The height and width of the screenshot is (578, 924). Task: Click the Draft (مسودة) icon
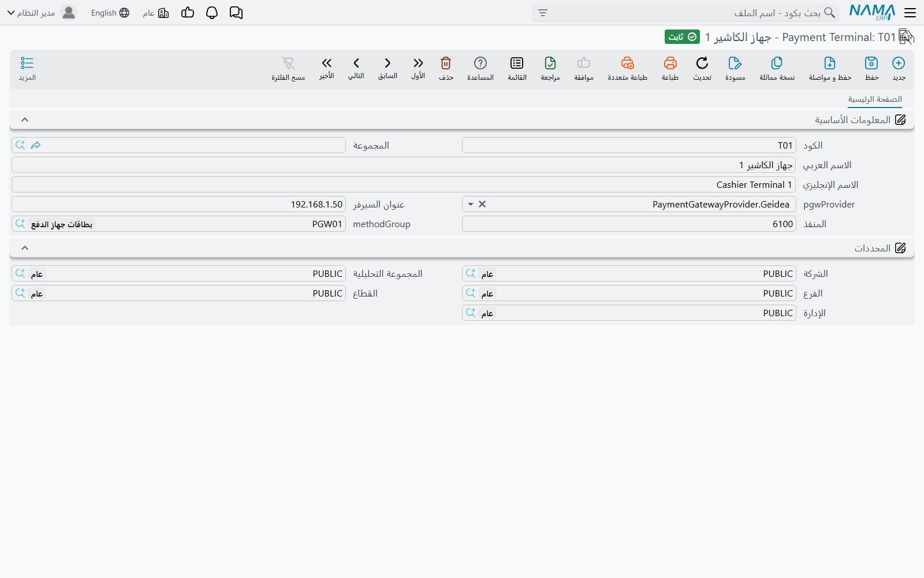[735, 68]
